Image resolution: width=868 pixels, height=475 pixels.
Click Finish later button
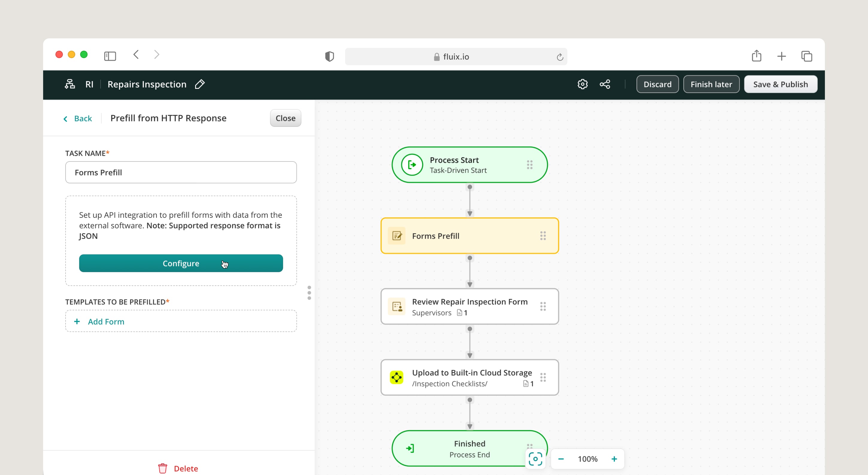[711, 84]
